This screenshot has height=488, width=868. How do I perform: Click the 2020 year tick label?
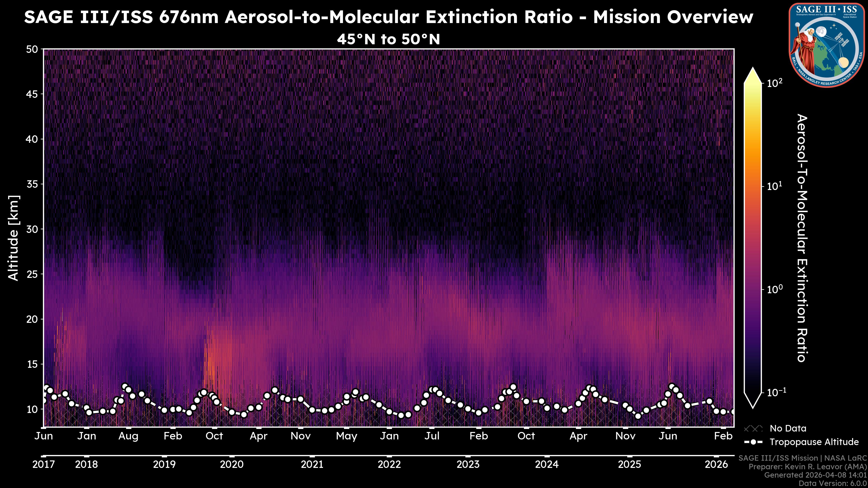click(231, 465)
